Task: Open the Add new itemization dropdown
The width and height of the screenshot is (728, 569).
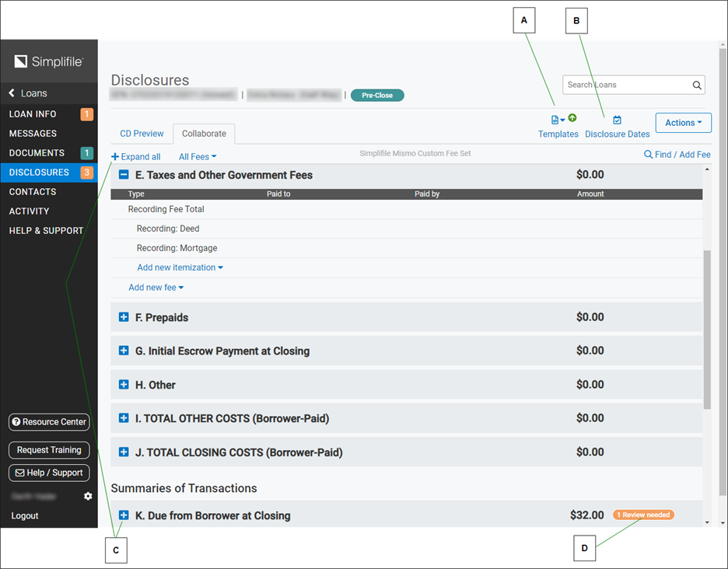Action: pos(180,267)
